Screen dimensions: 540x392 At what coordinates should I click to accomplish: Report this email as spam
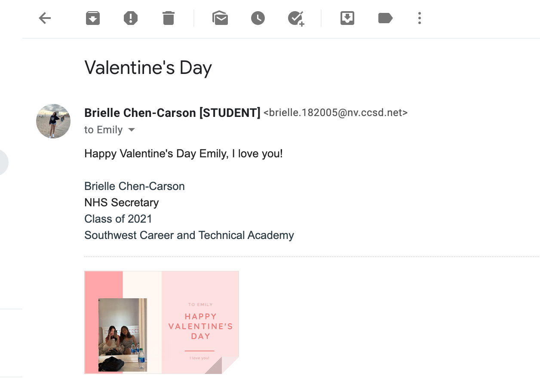(131, 18)
